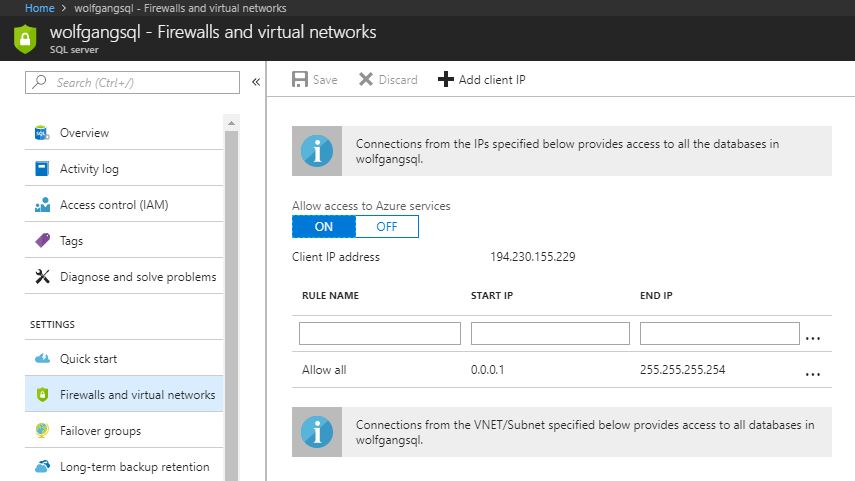Image resolution: width=855 pixels, height=481 pixels.
Task: Click the sidebar scrollbar thumb
Action: [231, 305]
